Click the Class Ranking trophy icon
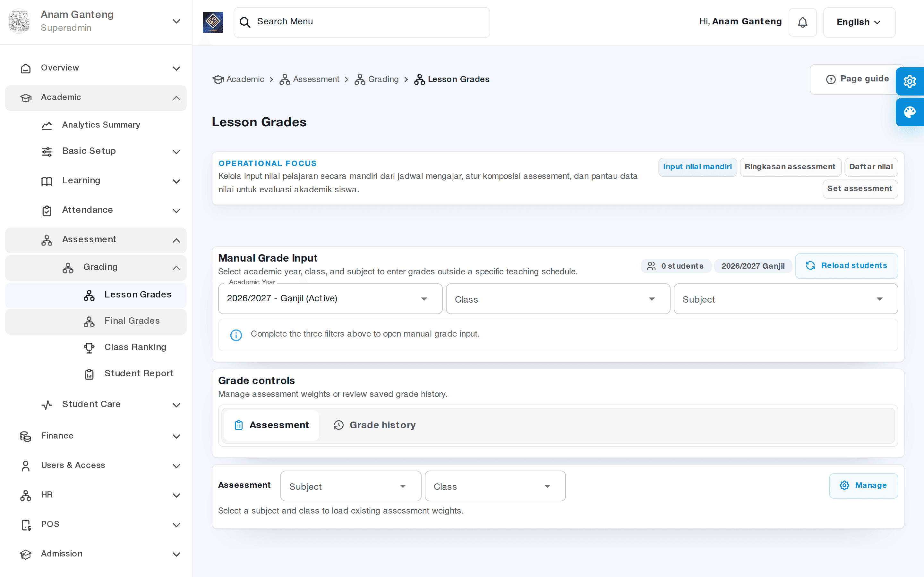This screenshot has width=924, height=577. (89, 348)
